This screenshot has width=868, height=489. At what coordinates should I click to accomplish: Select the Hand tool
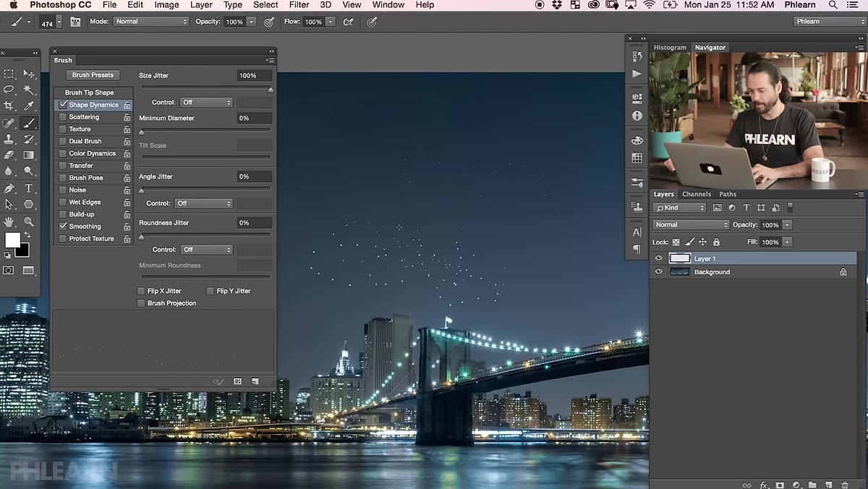9,221
